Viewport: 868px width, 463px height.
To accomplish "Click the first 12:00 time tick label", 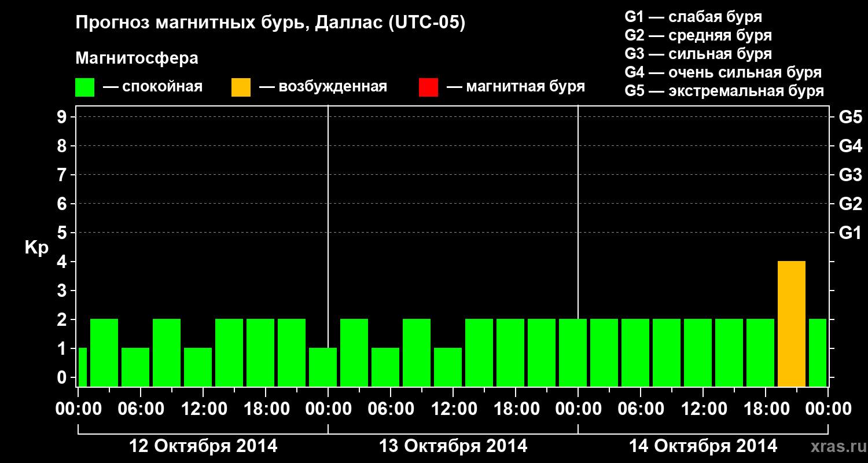I will click(203, 409).
